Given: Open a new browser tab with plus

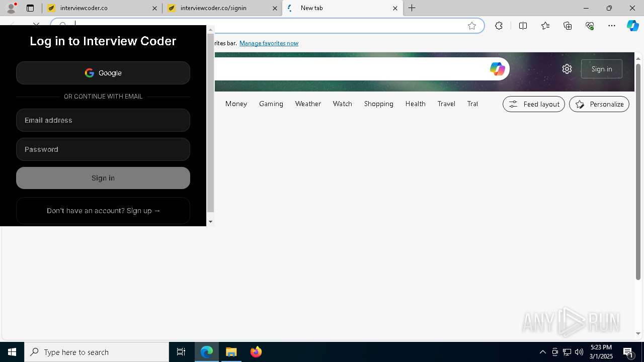Looking at the screenshot, I should 412,8.
